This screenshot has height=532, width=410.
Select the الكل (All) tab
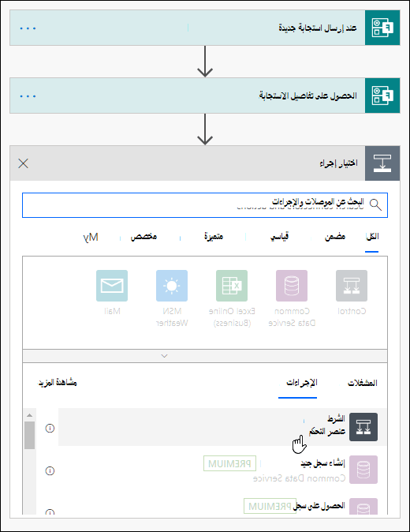tap(371, 237)
